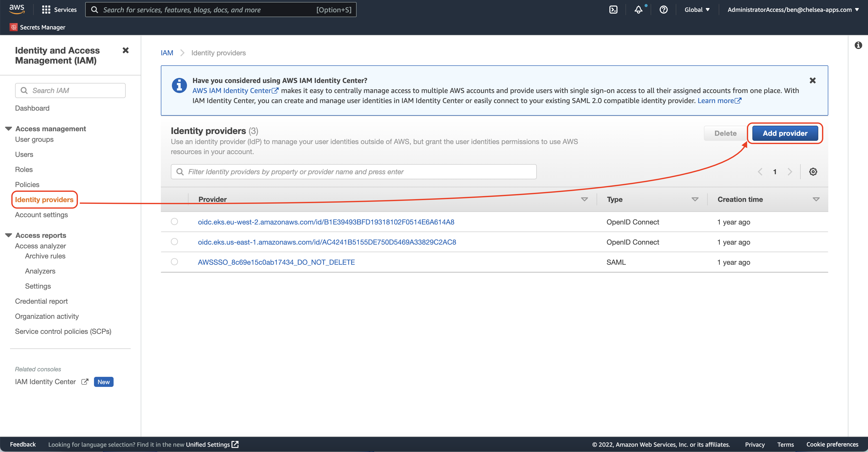The image size is (868, 452).
Task: Select the us-east-1 OIDC provider radio
Action: coord(174,242)
